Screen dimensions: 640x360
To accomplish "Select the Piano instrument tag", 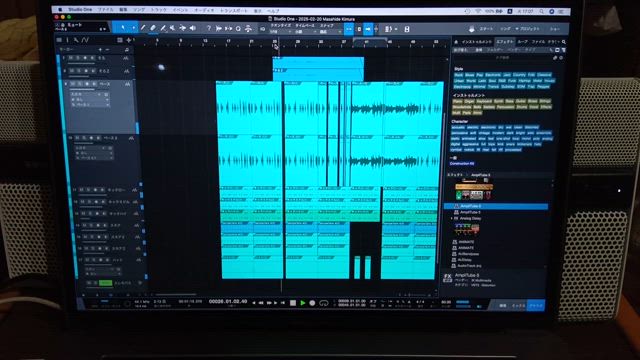I will tap(458, 101).
